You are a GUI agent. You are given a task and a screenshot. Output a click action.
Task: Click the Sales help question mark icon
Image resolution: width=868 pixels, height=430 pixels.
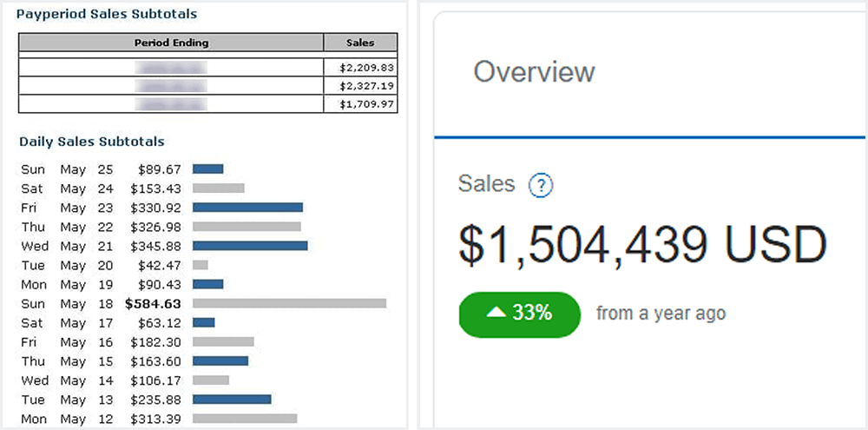coord(541,185)
